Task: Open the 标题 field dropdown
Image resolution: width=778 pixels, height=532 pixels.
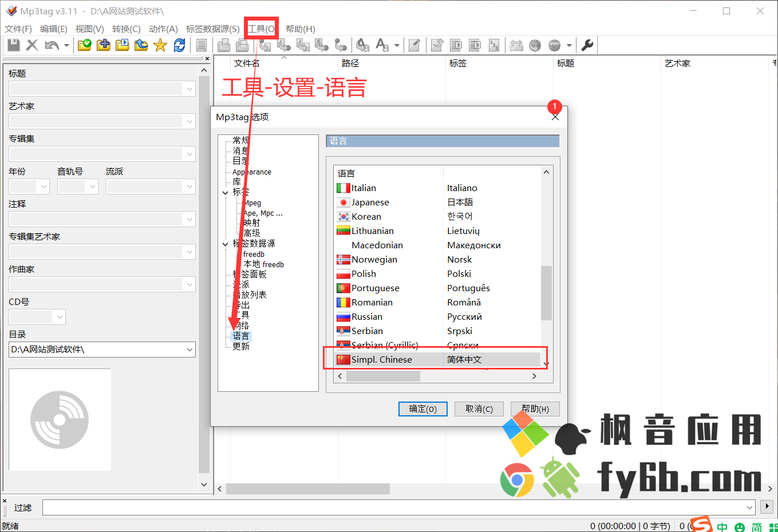Action: 189,89
